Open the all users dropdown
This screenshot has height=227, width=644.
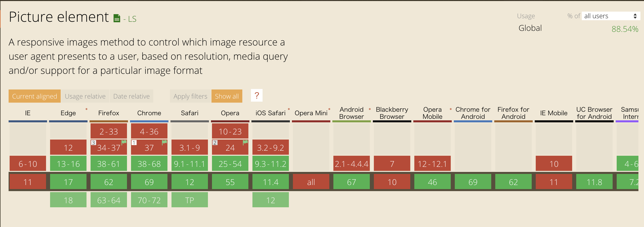point(611,16)
